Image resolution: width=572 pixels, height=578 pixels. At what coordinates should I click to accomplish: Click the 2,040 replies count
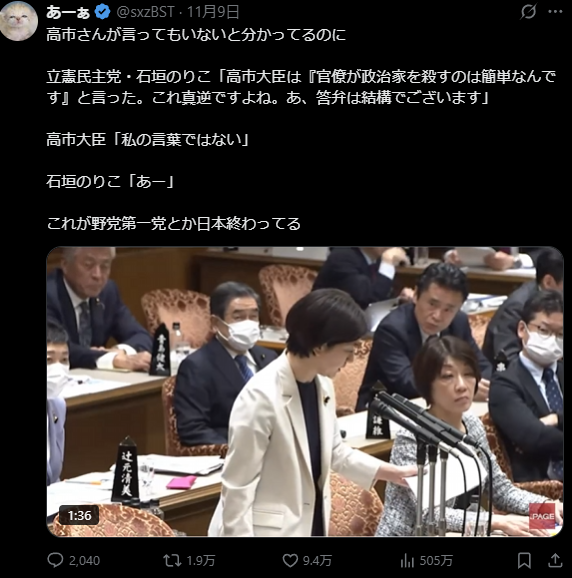[84, 561]
